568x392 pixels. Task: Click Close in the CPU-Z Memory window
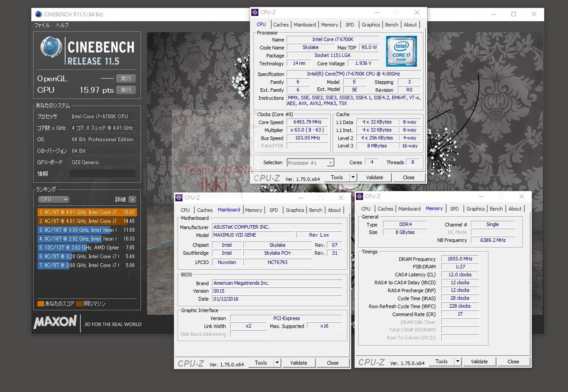coord(513,362)
